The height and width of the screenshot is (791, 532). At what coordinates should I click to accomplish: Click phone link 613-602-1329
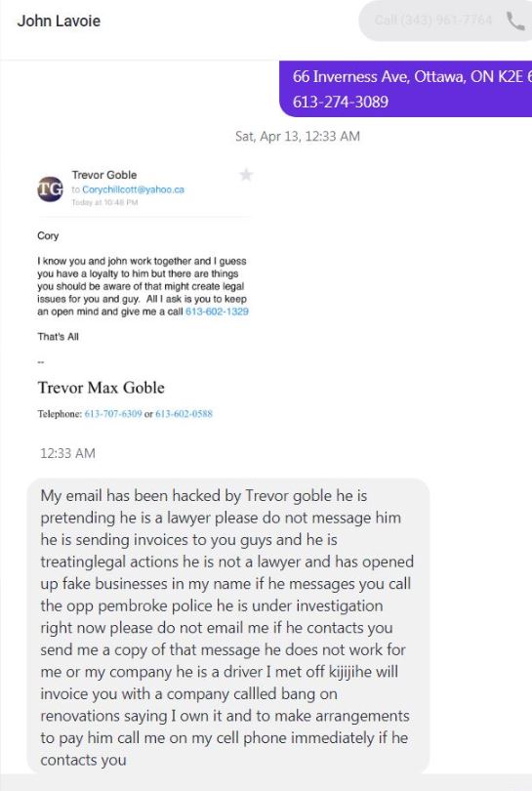coord(217,312)
